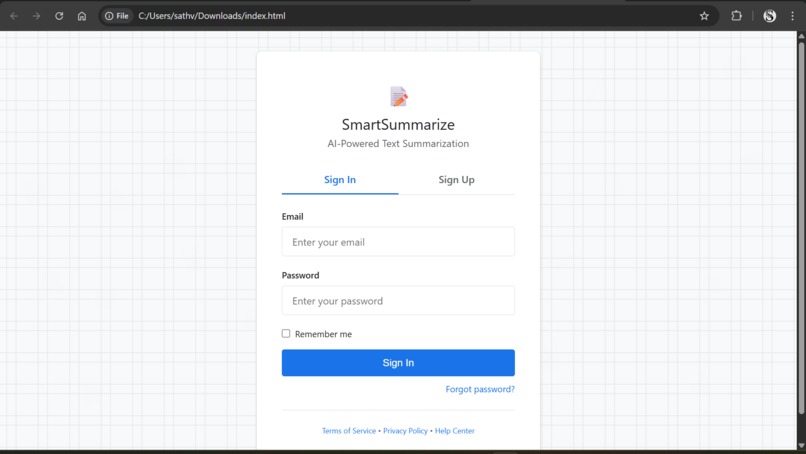Open the Forgot password? link
The image size is (806, 454).
pyautogui.click(x=480, y=389)
